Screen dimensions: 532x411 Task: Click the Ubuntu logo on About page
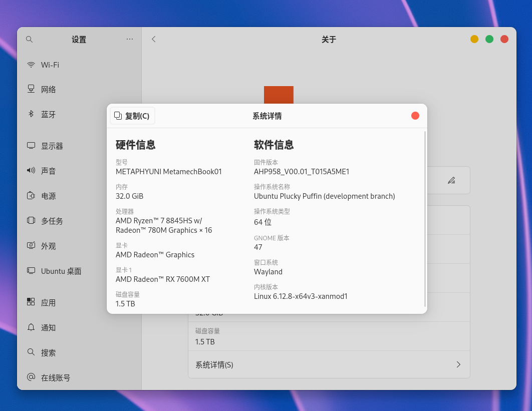click(279, 95)
